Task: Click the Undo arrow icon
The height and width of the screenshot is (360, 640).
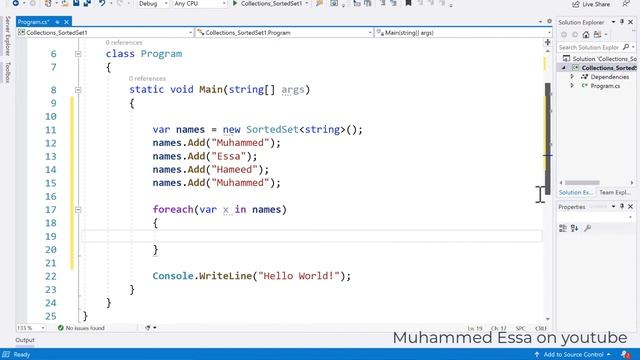Action: coord(102,3)
